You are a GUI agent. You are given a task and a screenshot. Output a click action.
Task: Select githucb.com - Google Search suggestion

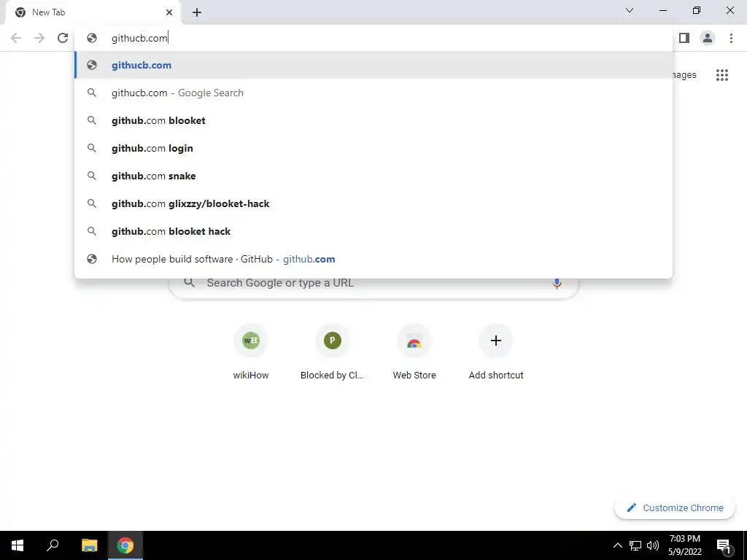tap(373, 93)
